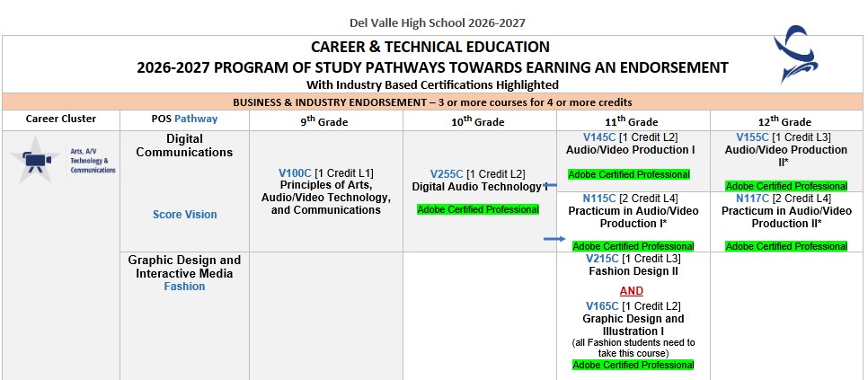This screenshot has height=380, width=868.
Task: Click '[1 Credit L3]' beside V215C
Action: click(651, 259)
